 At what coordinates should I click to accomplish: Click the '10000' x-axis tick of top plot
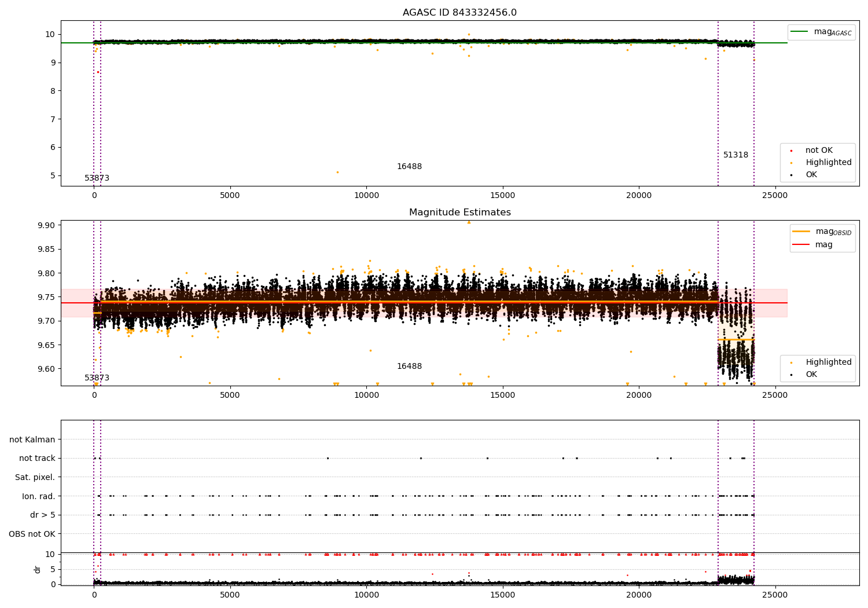pos(366,195)
